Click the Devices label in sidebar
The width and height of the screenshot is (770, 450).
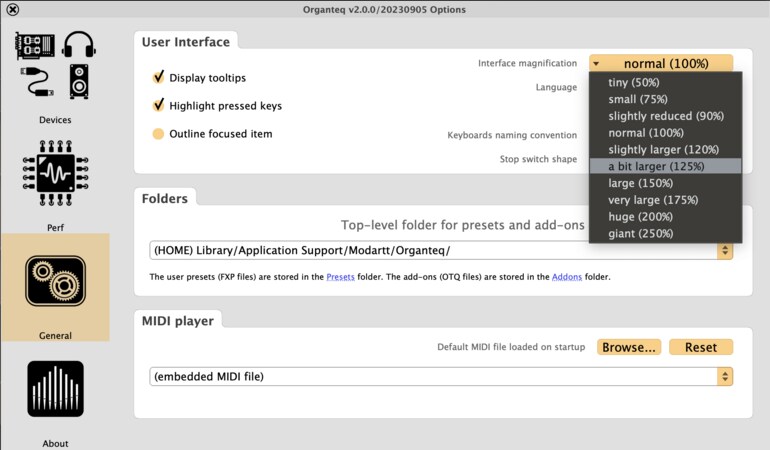point(55,120)
